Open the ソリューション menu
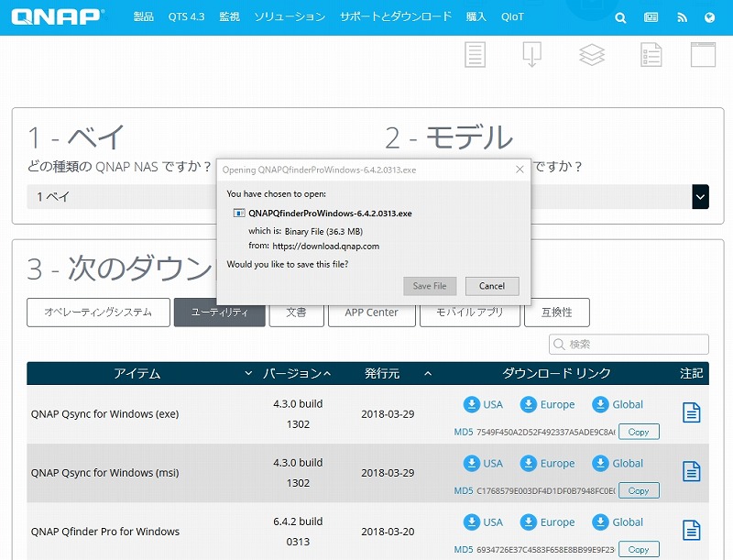This screenshot has width=733, height=560. click(290, 16)
